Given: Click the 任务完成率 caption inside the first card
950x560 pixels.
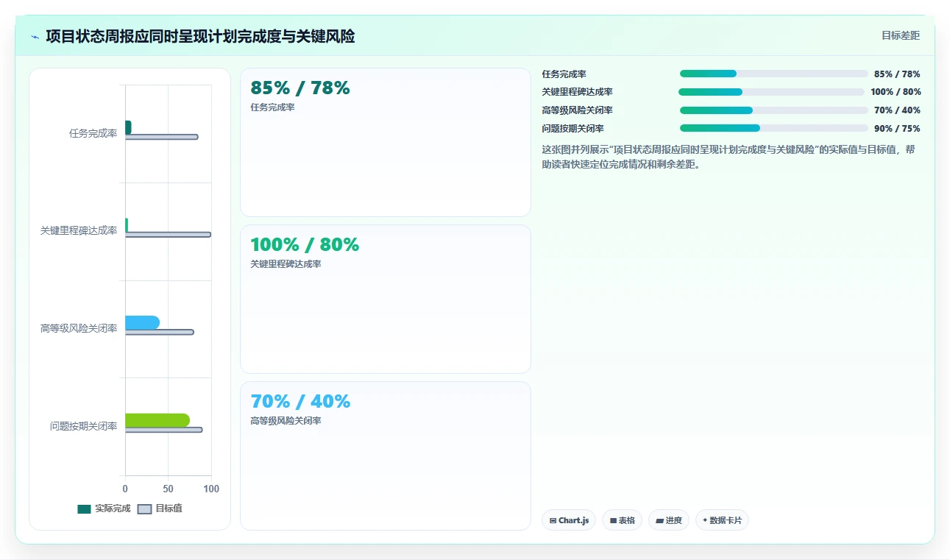Looking at the screenshot, I should point(272,107).
